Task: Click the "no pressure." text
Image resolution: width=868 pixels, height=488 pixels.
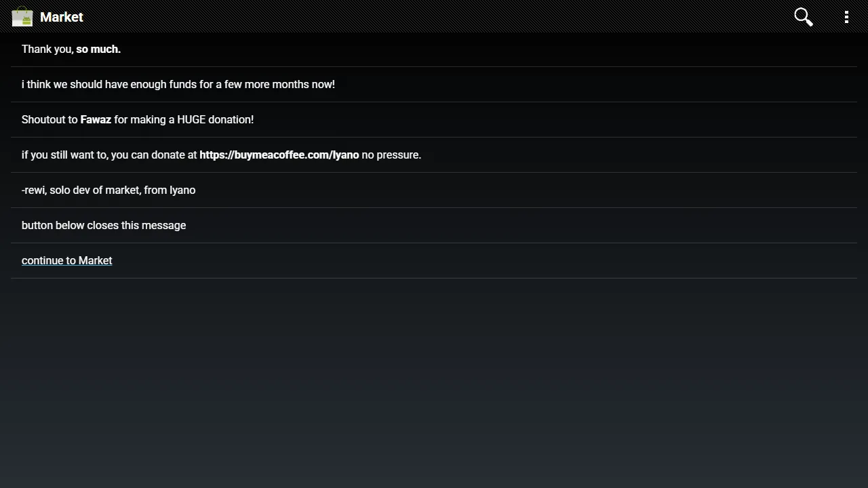Action: (391, 155)
